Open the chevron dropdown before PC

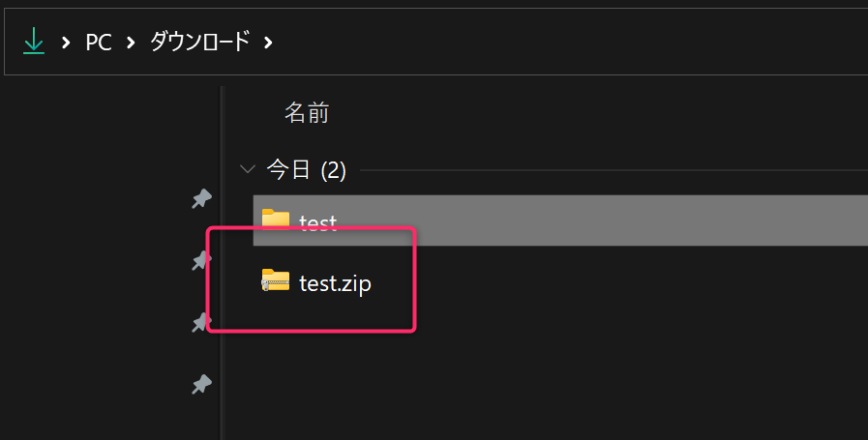pyautogui.click(x=66, y=43)
